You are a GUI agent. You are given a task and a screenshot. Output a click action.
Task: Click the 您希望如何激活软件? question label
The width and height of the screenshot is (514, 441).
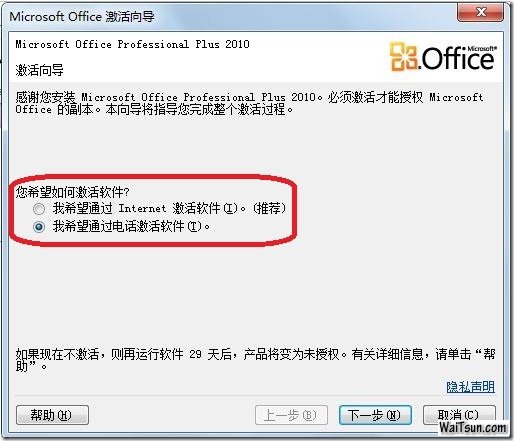[x=72, y=192]
